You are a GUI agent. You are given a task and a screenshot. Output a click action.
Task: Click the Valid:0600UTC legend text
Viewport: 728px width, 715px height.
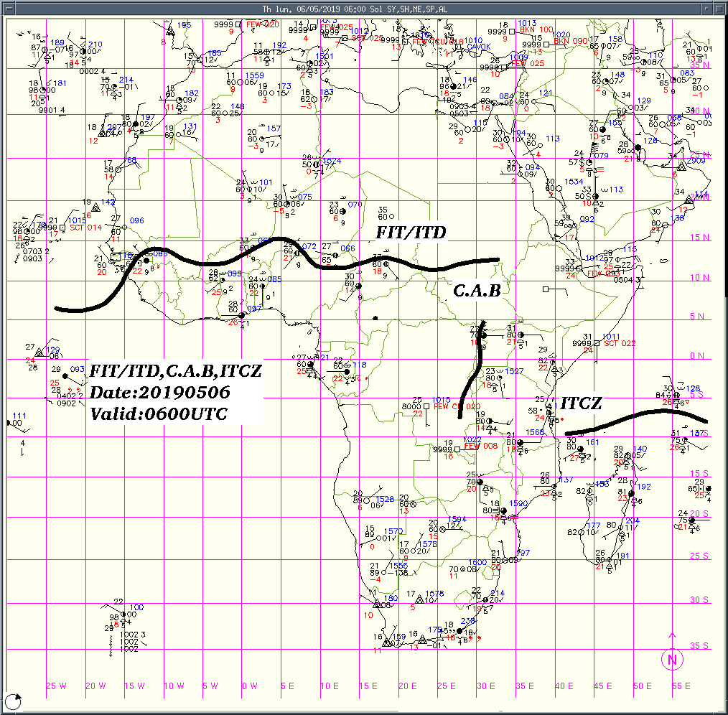click(159, 414)
